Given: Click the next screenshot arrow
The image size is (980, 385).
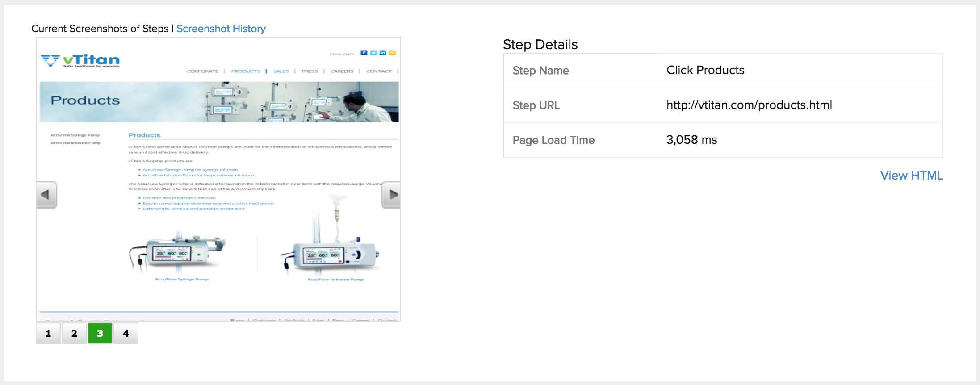Looking at the screenshot, I should [391, 195].
